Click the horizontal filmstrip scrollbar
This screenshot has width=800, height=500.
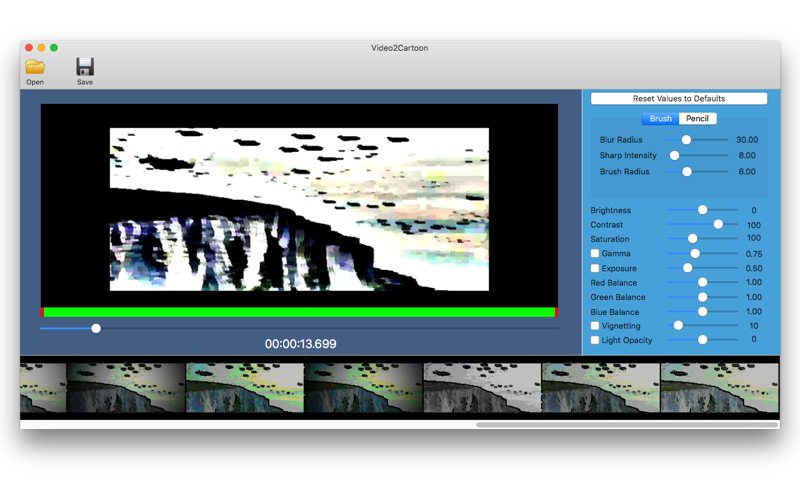(627, 424)
